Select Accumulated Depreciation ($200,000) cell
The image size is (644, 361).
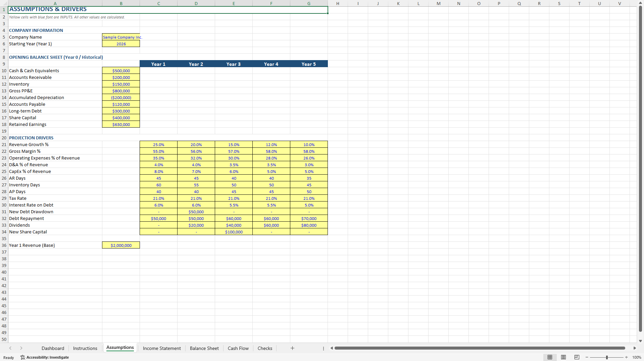[121, 97]
